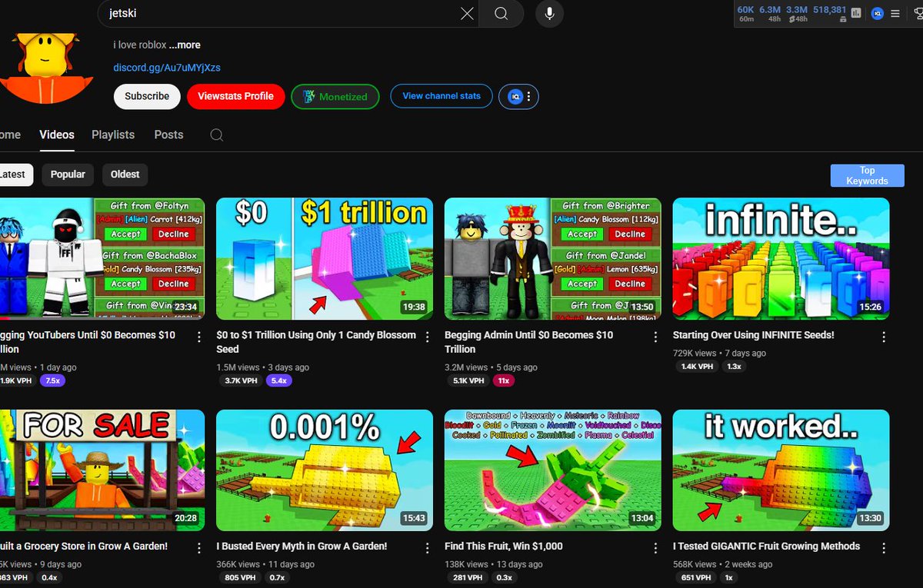
Task: Open menu for Starting Over INFINITE Seeds video
Action: click(884, 337)
